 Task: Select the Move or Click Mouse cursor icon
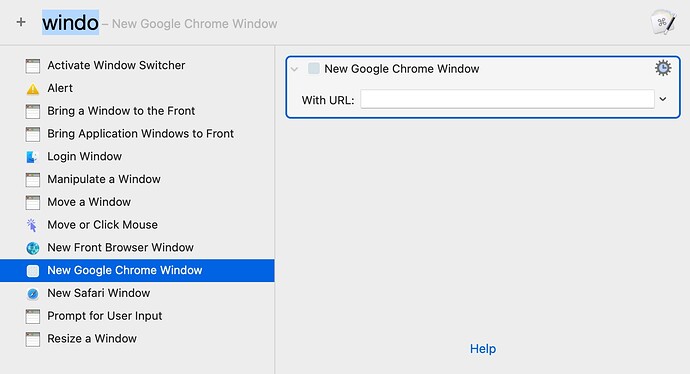33,225
